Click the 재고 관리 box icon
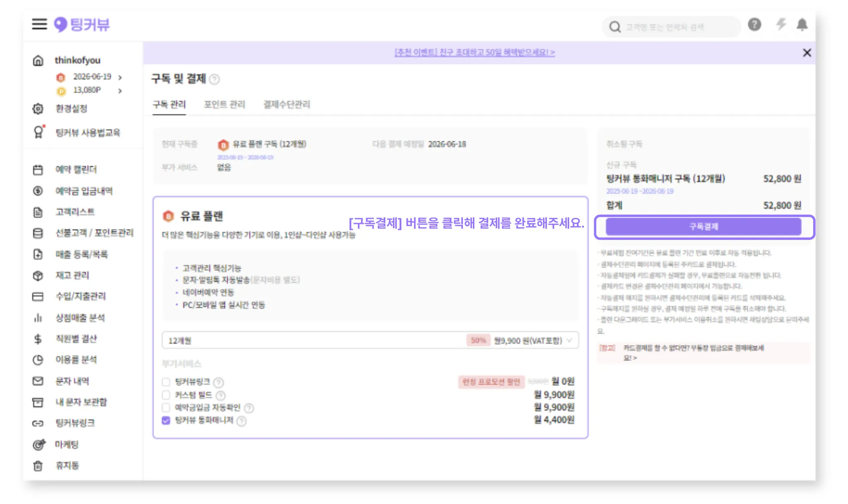The height and width of the screenshot is (504, 848). 38,276
